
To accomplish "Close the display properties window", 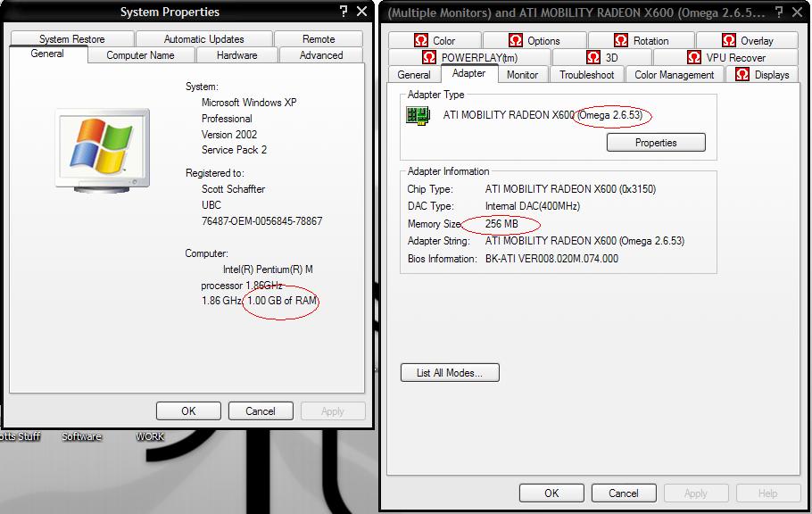I will point(798,12).
